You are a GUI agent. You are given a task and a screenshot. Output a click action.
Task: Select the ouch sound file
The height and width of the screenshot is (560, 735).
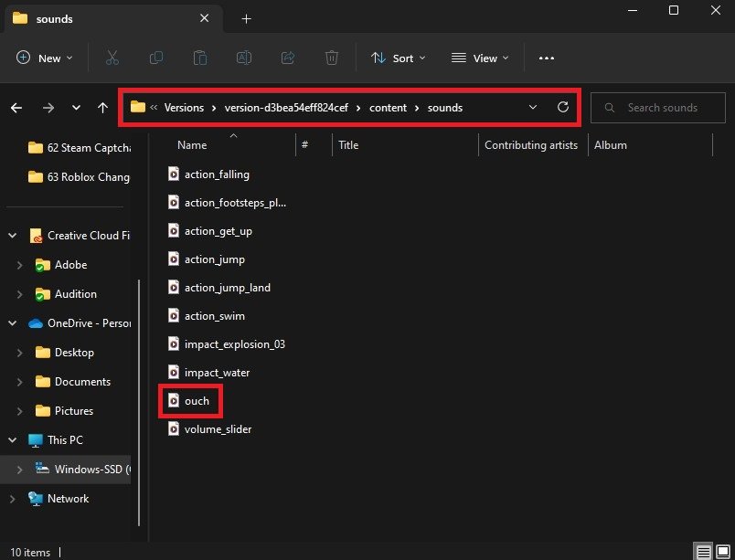[197, 401]
